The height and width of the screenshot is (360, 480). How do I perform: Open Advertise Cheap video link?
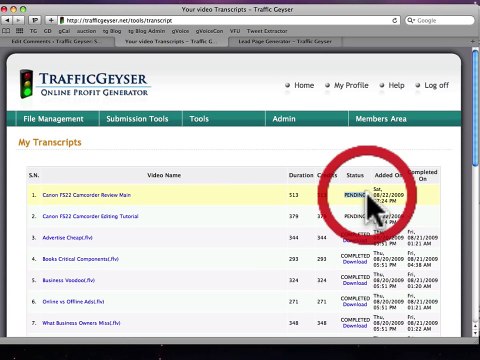[x=67, y=238]
